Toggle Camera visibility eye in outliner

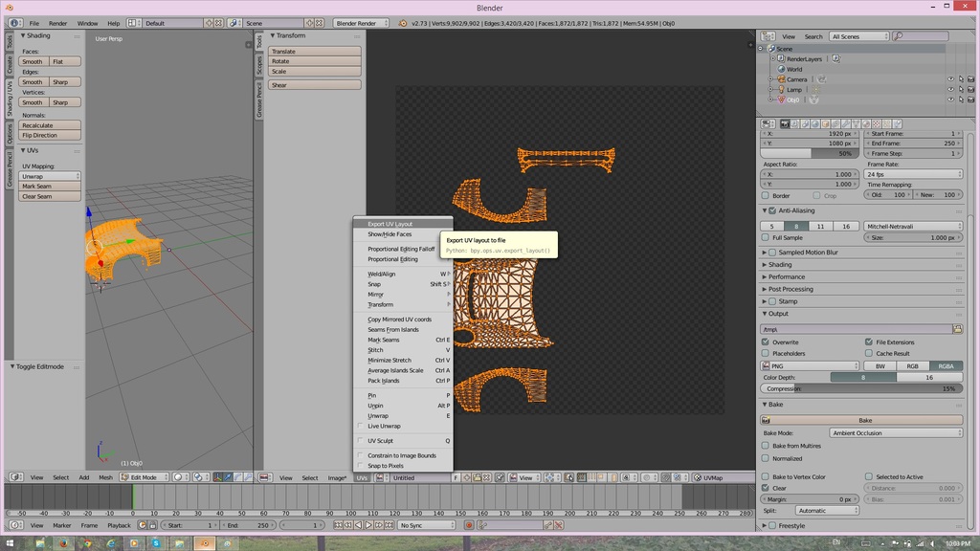(950, 79)
